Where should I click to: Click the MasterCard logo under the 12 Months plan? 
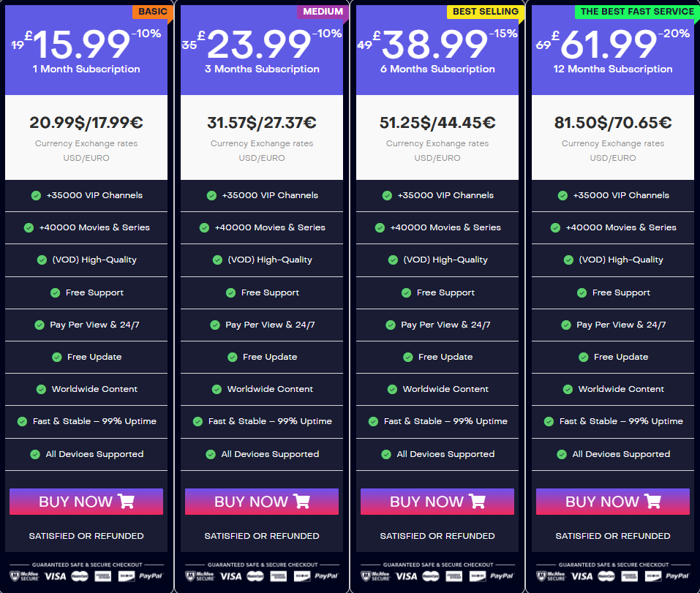(x=605, y=576)
